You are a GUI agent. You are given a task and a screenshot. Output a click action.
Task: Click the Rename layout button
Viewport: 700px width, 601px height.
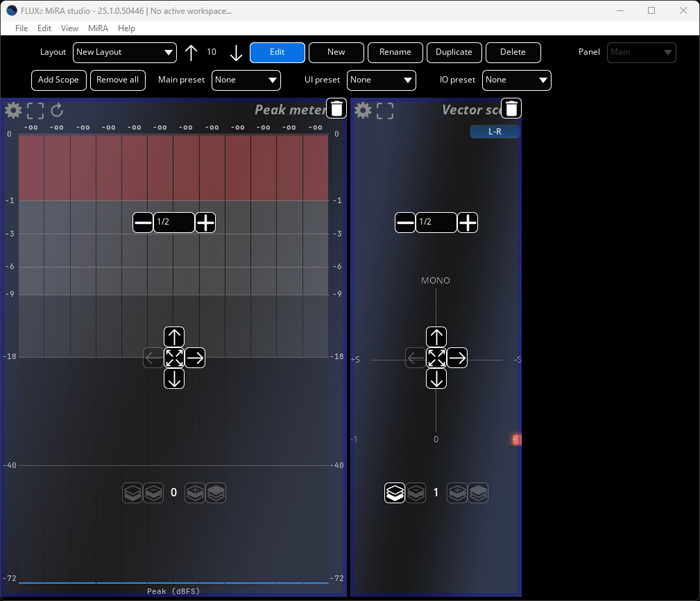pos(395,52)
